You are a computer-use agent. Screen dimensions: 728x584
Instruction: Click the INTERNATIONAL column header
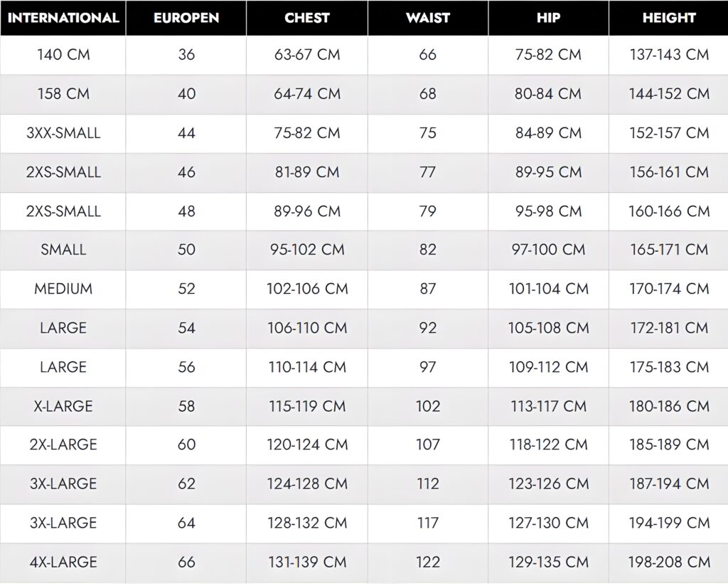click(x=63, y=18)
